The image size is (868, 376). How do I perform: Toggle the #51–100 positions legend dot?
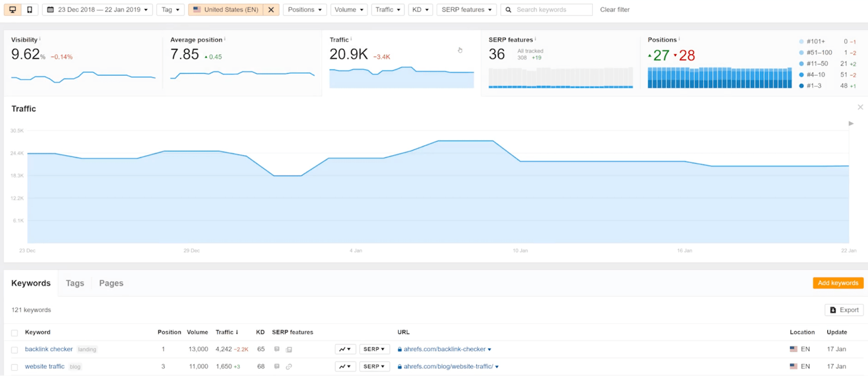(x=801, y=53)
